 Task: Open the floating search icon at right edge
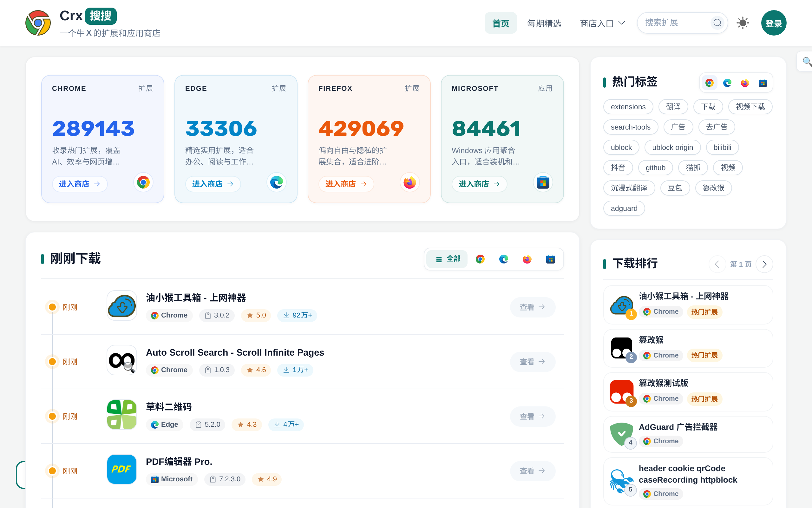pos(807,62)
